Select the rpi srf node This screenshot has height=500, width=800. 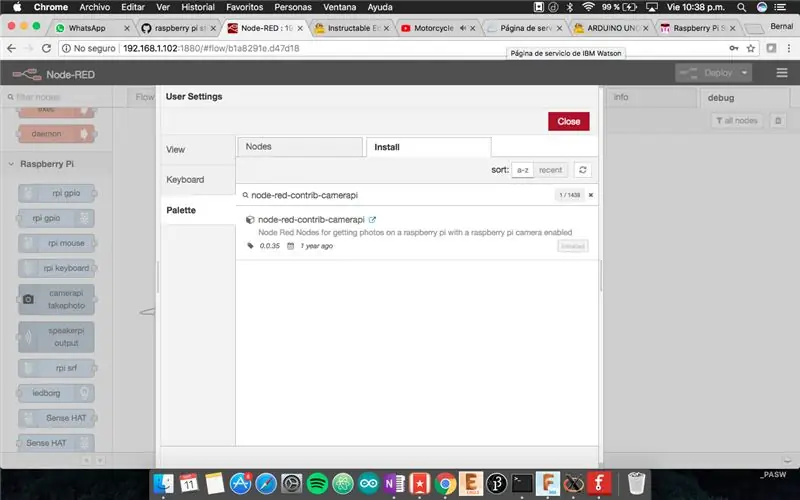coord(56,368)
